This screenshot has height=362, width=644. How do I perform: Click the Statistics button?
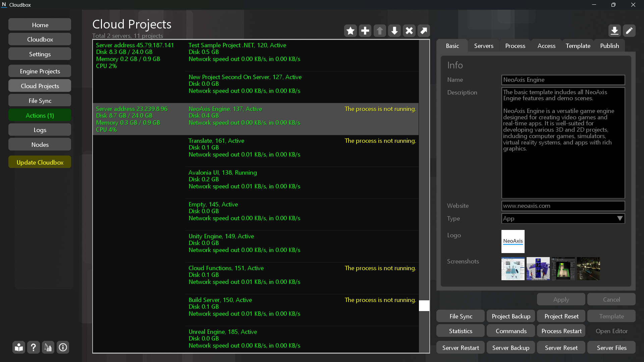click(x=461, y=331)
